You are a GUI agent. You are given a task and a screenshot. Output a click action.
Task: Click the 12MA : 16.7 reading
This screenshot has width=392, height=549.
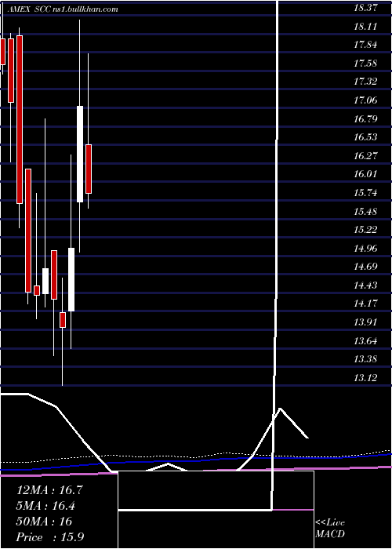tap(49, 490)
